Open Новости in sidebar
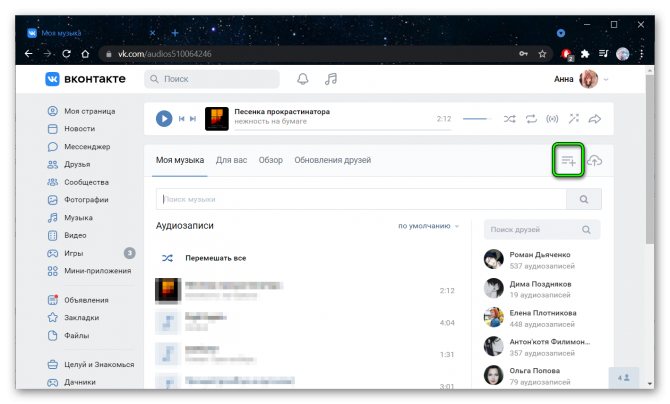 click(x=71, y=129)
